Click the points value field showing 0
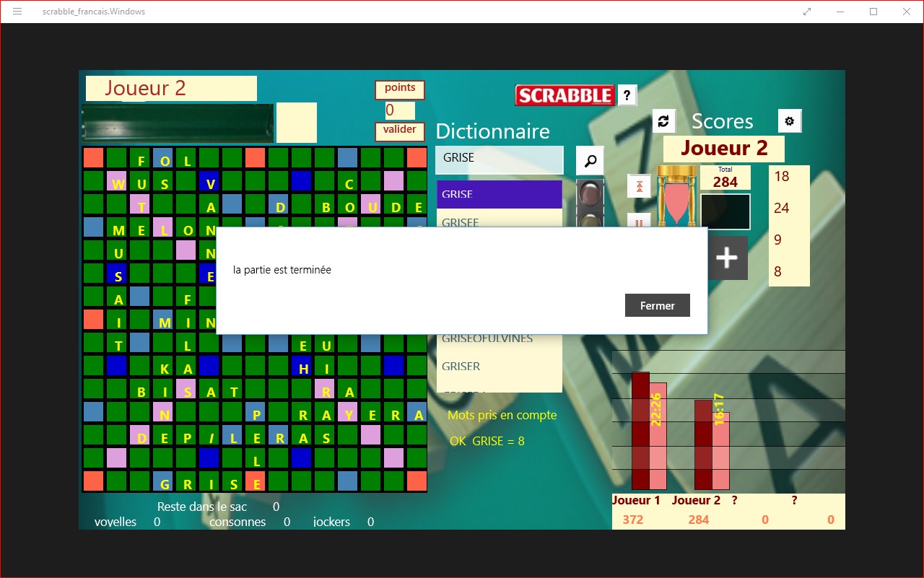The width and height of the screenshot is (924, 578). 400,110
